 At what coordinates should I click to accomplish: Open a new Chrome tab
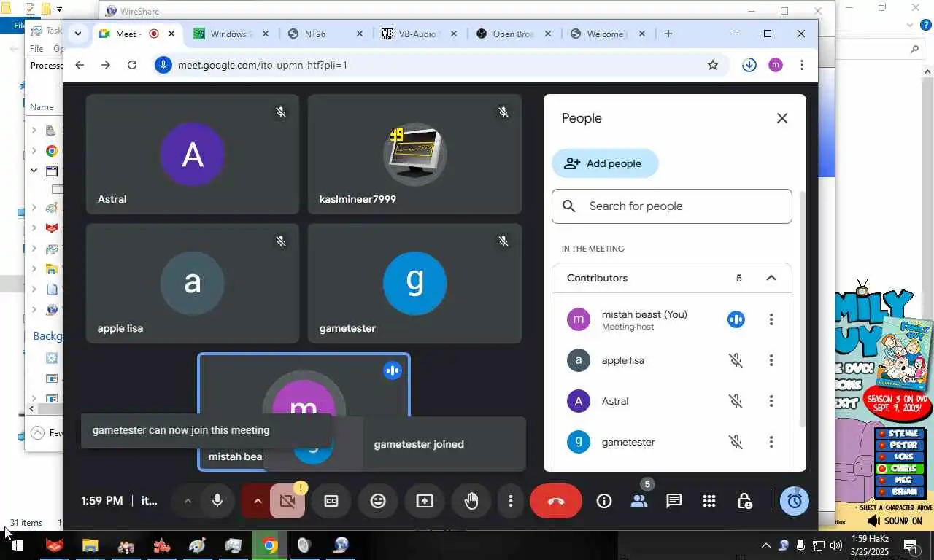[x=668, y=34]
